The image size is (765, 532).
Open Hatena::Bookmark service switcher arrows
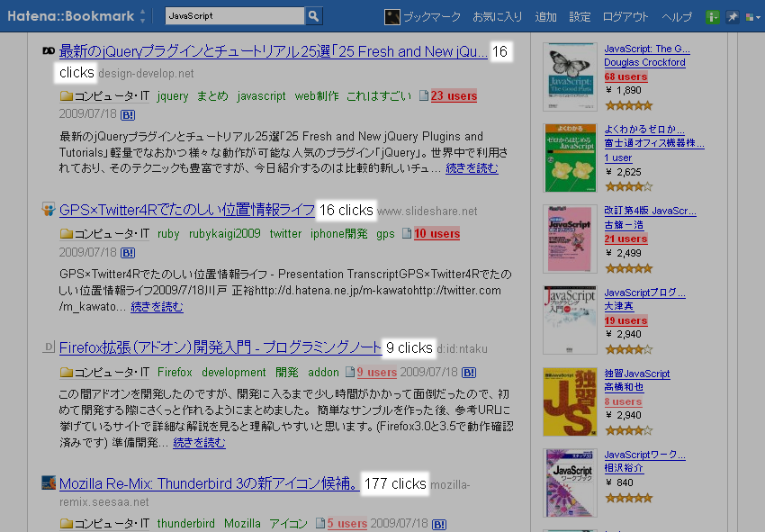(142, 16)
